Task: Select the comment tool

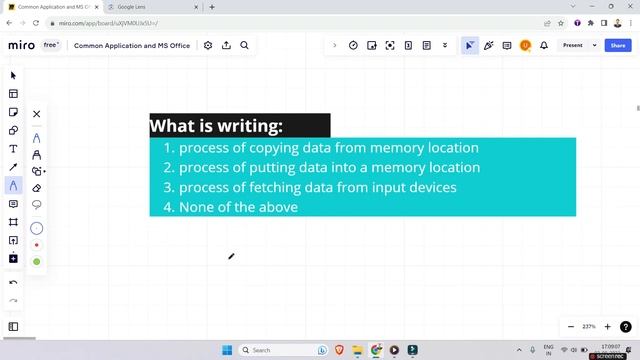Action: tap(13, 204)
